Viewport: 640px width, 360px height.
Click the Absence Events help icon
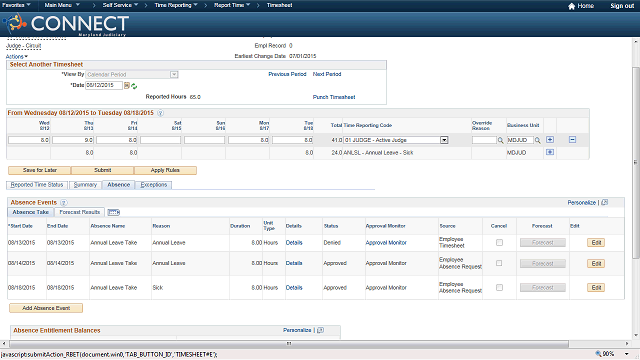pos(64,202)
